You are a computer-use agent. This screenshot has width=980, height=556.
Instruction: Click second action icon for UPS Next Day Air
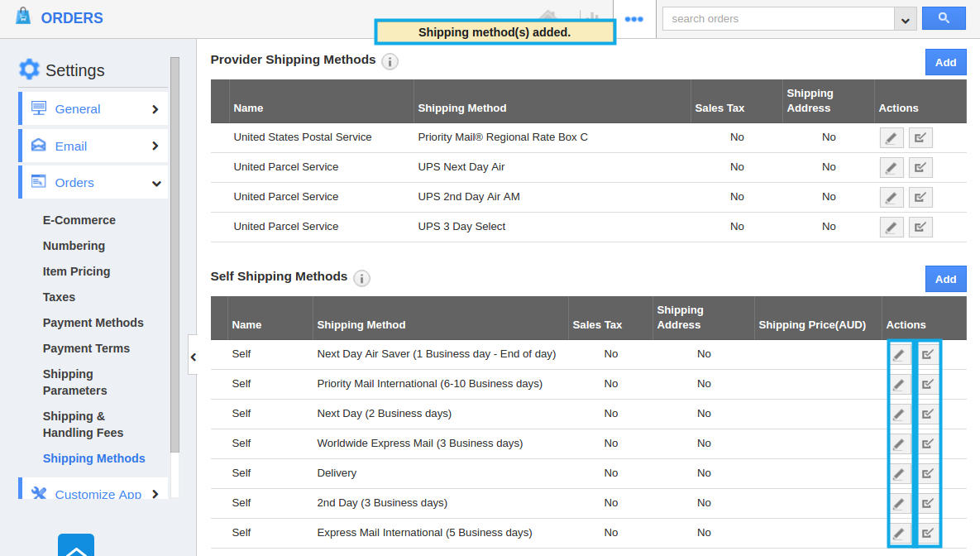(920, 167)
